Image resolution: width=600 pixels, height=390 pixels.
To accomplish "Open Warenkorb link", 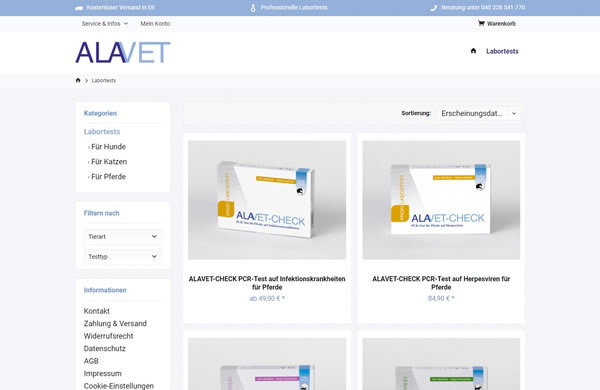I will [501, 24].
